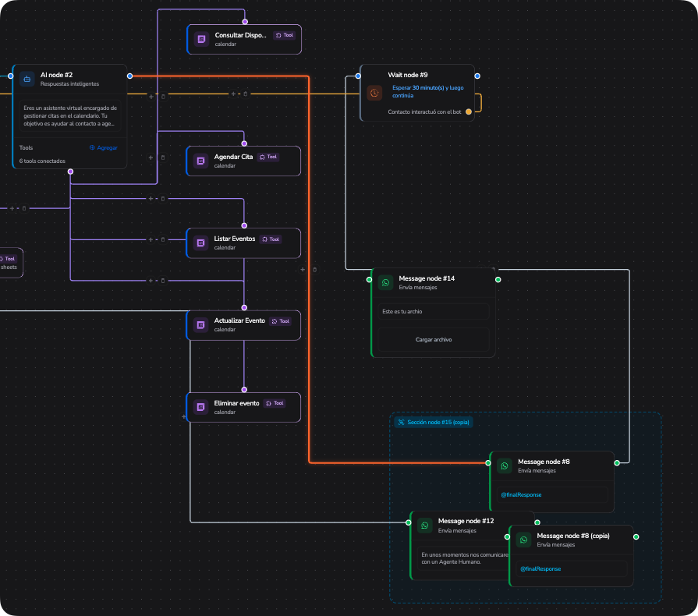This screenshot has height=616, width=698.
Task: Select the 'AI node #2' title
Action: tap(56, 75)
